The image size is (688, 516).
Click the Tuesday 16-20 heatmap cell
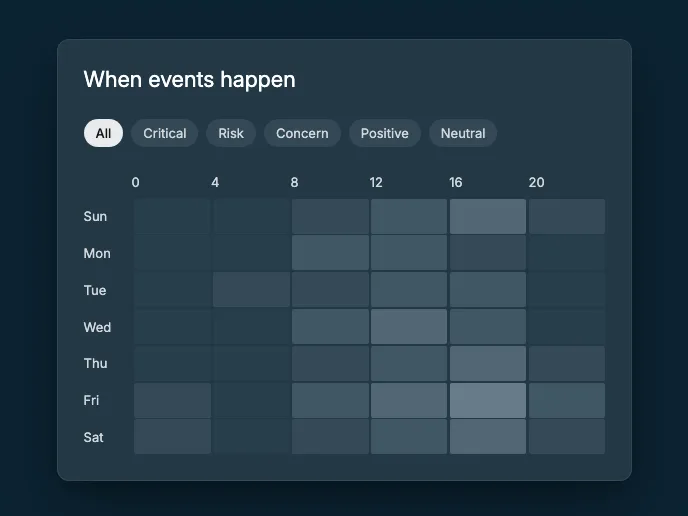pos(488,290)
